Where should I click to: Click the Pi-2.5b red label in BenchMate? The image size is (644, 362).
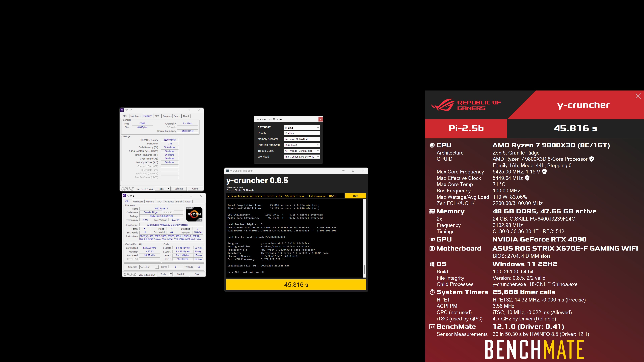[466, 128]
